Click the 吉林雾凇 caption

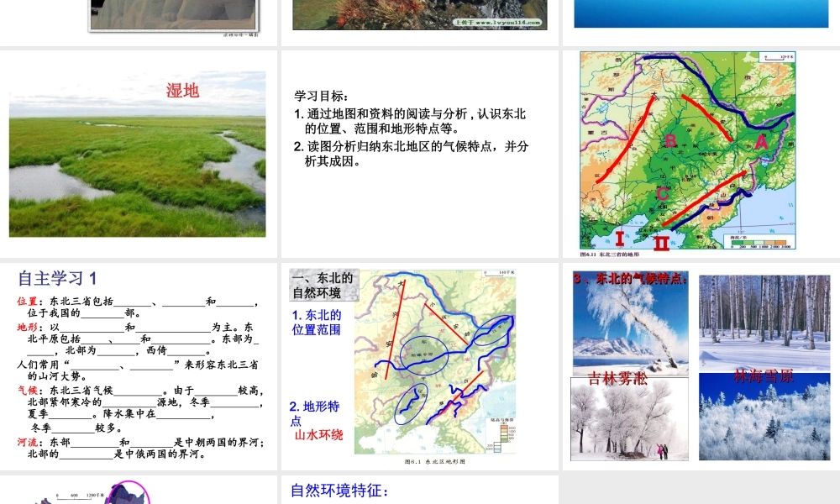(617, 379)
